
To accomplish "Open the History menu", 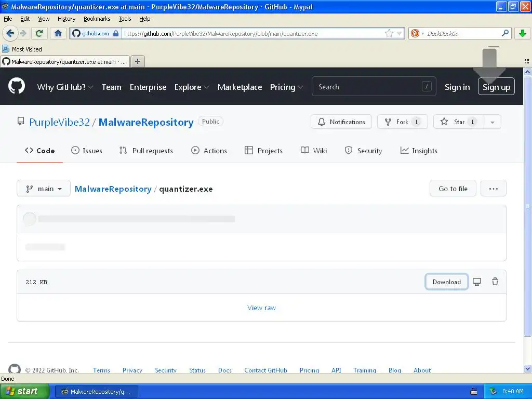I will (x=66, y=19).
